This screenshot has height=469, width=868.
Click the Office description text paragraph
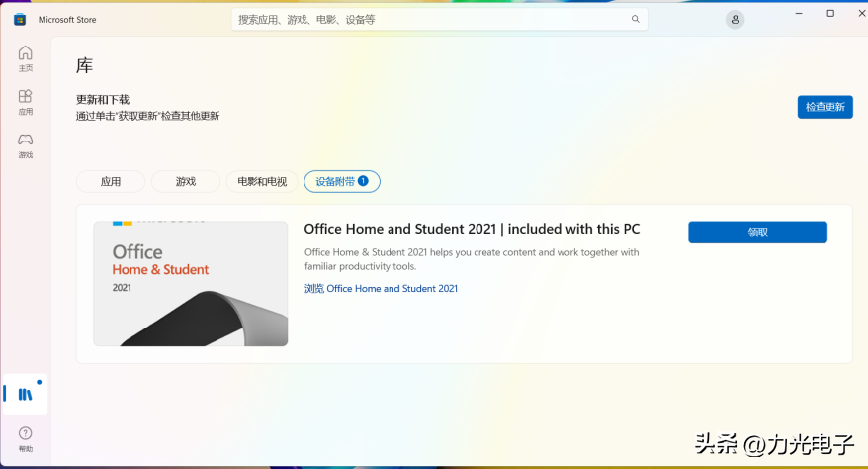click(x=472, y=259)
